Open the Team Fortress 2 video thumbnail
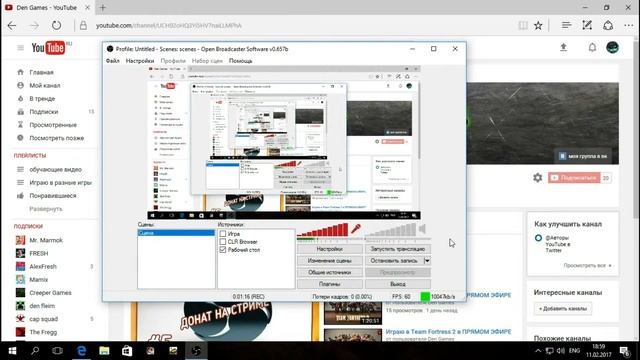The image size is (640, 360). 353,335
